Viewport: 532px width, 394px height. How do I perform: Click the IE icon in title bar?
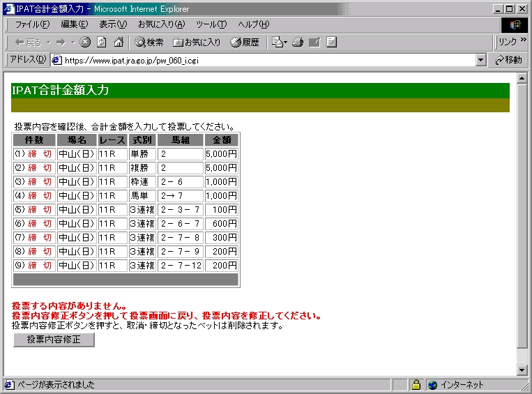pyautogui.click(x=10, y=9)
